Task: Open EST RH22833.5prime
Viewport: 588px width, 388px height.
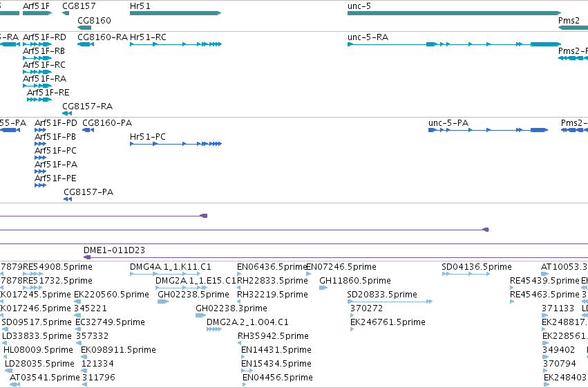Action: (272, 281)
